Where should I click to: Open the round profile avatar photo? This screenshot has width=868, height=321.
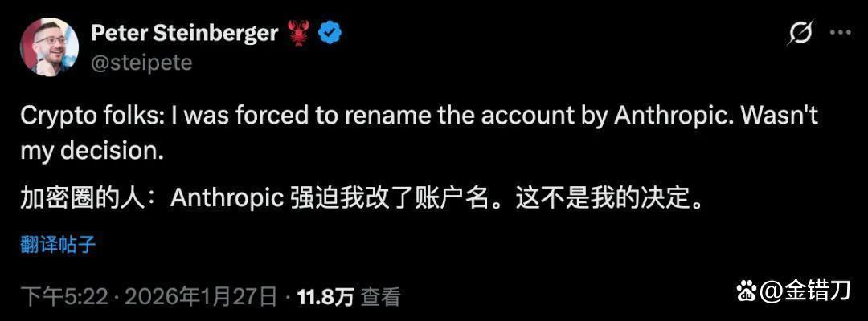(x=49, y=47)
